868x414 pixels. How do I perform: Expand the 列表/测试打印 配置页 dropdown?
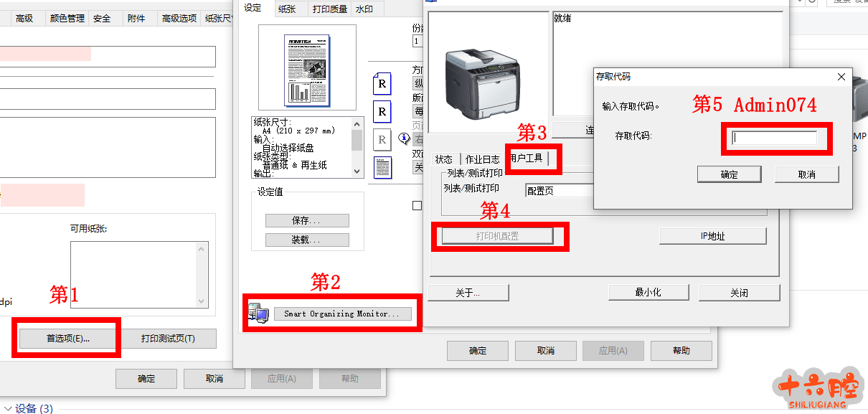click(560, 190)
